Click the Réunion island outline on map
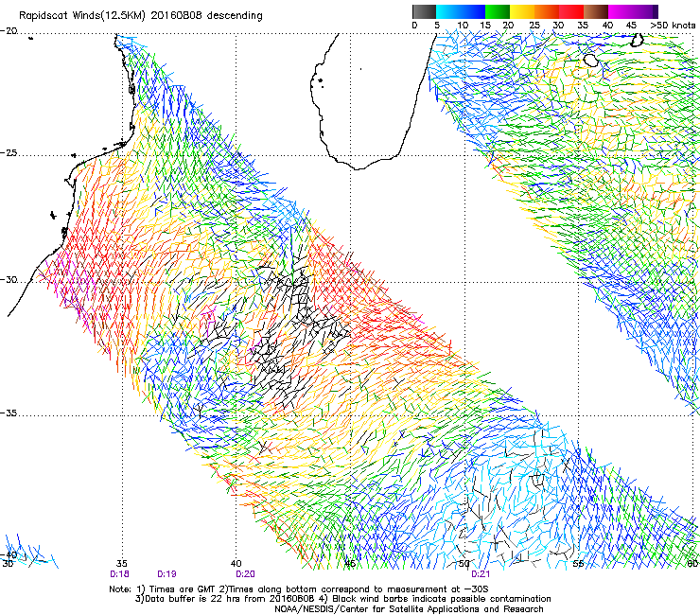 point(591,61)
